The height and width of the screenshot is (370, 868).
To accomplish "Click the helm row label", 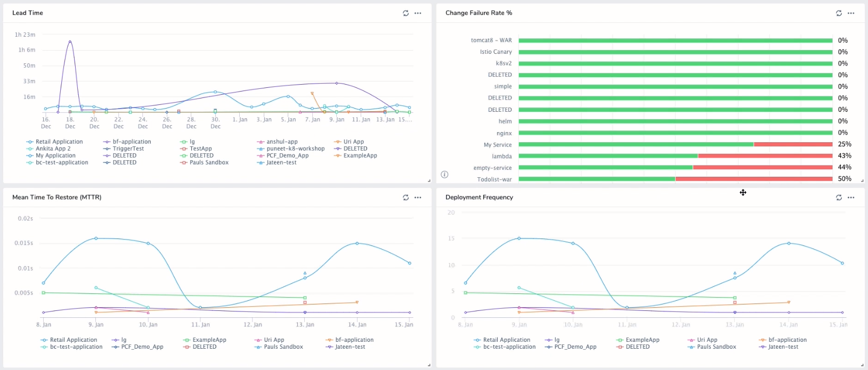I will (x=505, y=121).
